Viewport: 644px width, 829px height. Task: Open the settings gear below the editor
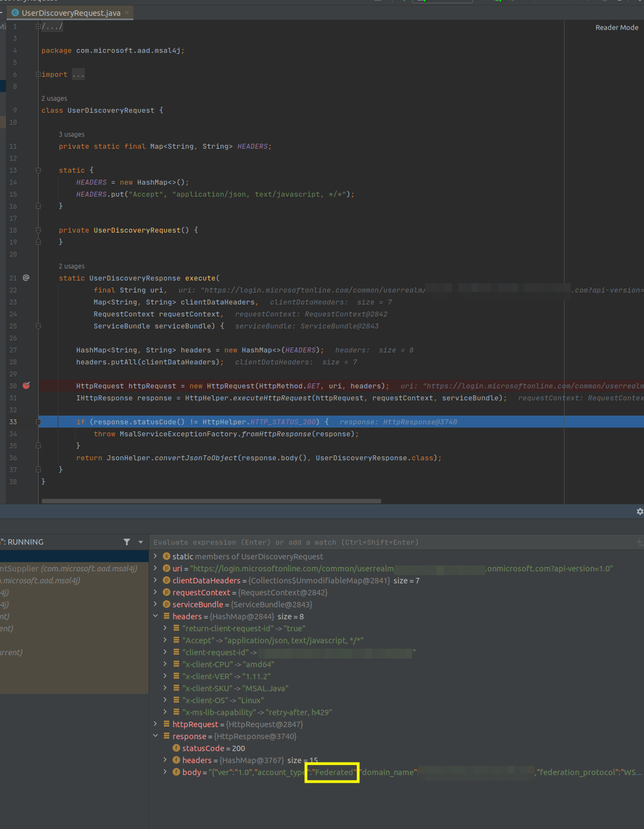(639, 511)
